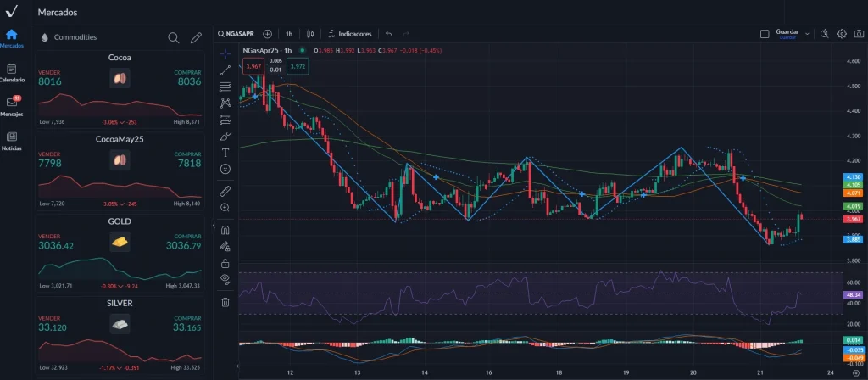The width and height of the screenshot is (868, 380).
Task: Take a chart snapshot with camera icon
Action: coord(860,34)
